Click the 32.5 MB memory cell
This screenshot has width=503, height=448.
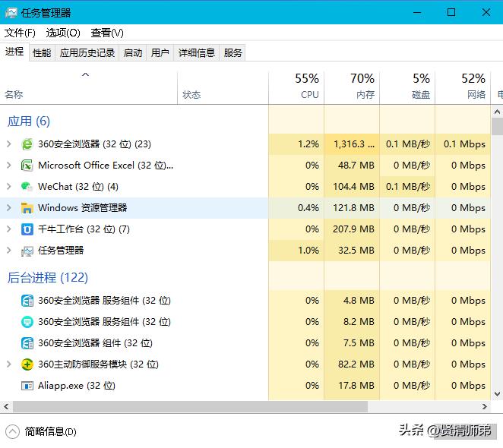[x=352, y=251]
